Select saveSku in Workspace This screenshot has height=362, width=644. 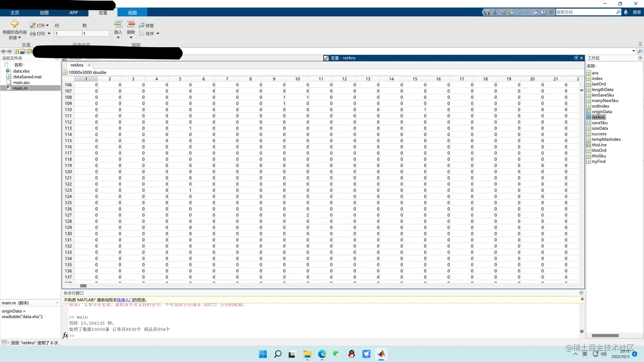599,123
